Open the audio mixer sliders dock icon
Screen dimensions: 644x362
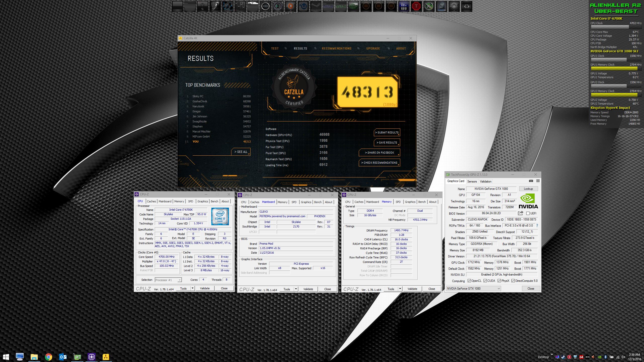[x=240, y=6]
